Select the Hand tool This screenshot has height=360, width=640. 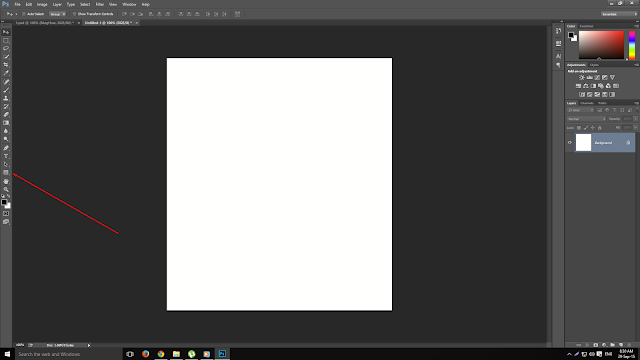coord(6,181)
